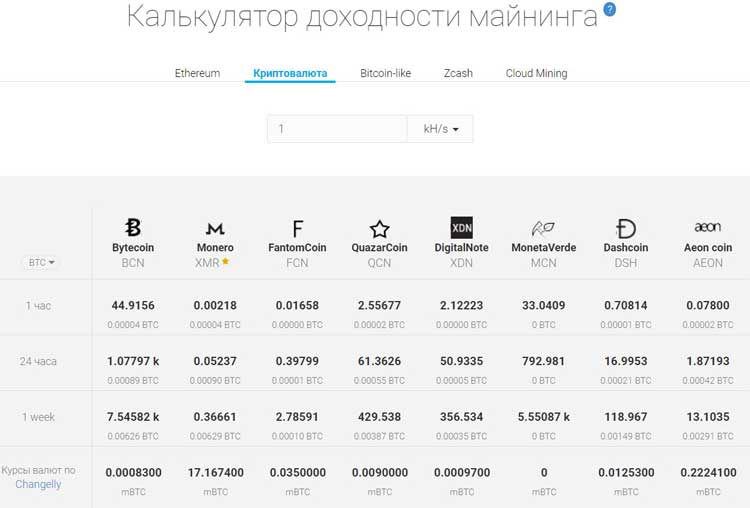The image size is (750, 508).
Task: Select the Aeon coin name
Action: tap(708, 247)
